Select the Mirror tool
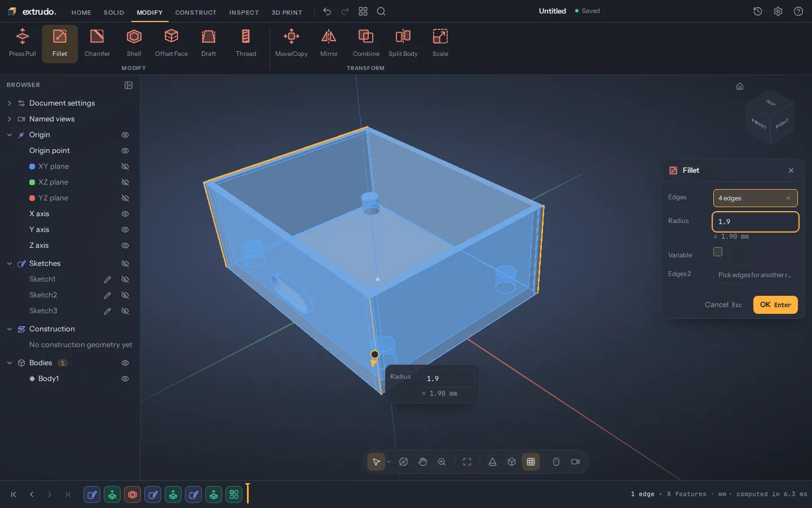The image size is (812, 508). tap(329, 43)
